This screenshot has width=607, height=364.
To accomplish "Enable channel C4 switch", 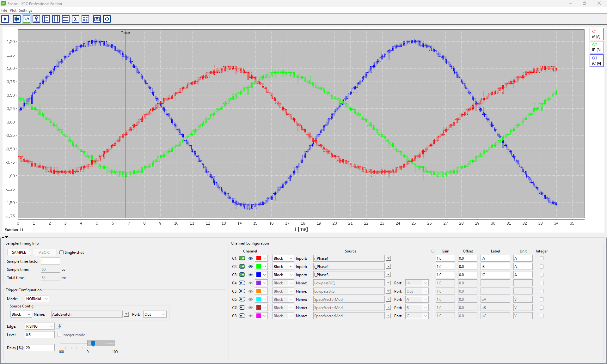I will (x=242, y=283).
